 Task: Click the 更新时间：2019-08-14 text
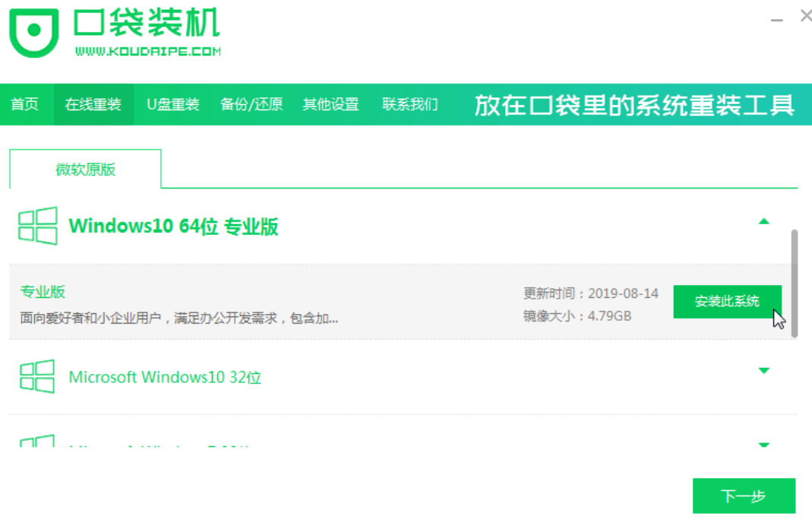click(x=591, y=293)
